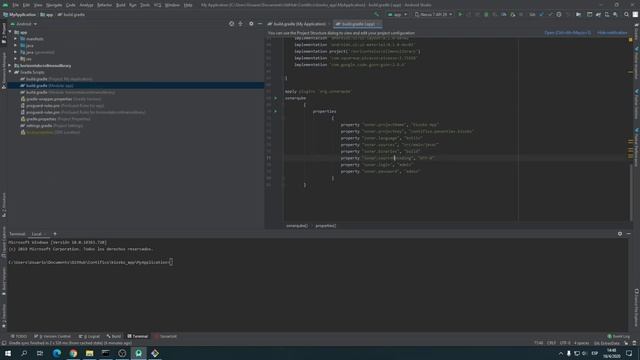Click the locate target icon in Project panel
Screen dimensions: 640x360
pos(231,24)
